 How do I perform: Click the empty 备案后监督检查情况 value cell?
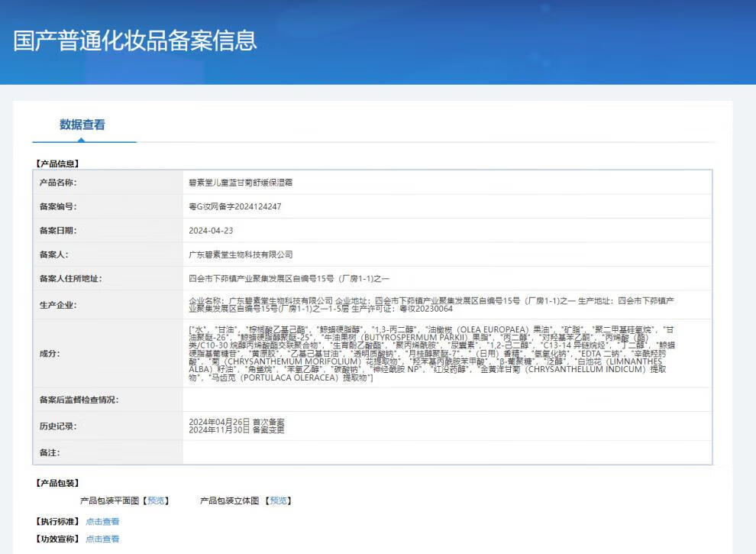447,400
